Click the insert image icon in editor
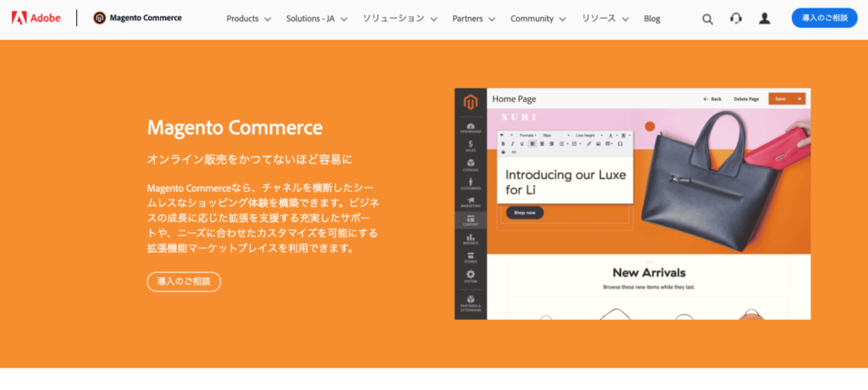This screenshot has width=868, height=390. click(599, 143)
